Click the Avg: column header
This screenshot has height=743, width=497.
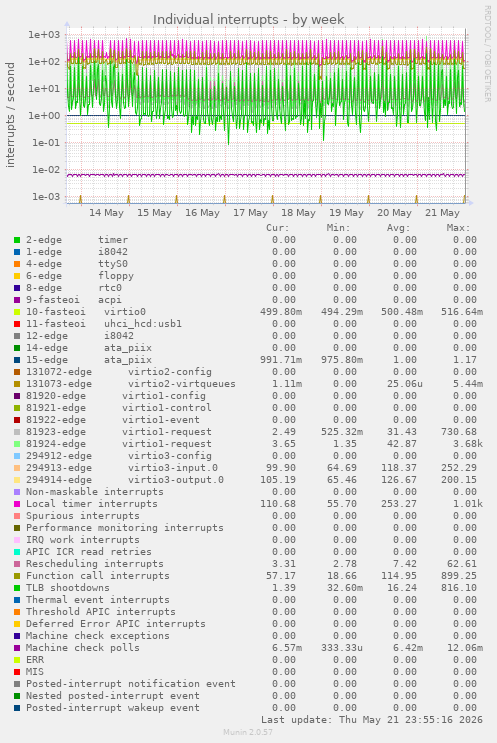pos(398,228)
